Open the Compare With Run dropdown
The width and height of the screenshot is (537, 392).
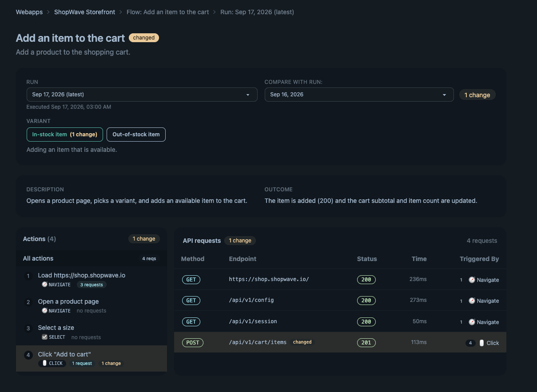click(359, 95)
